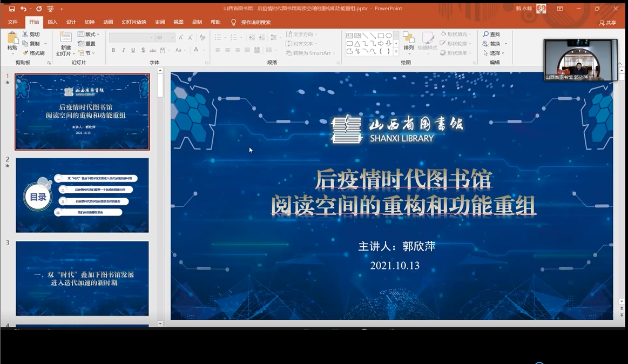Toggle Bold text formatting
This screenshot has height=364, width=628.
click(113, 50)
